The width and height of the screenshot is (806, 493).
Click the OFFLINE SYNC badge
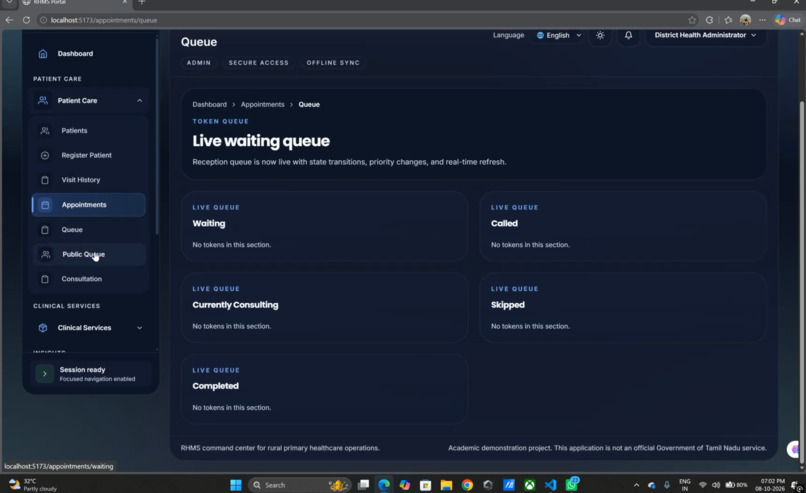(x=333, y=63)
